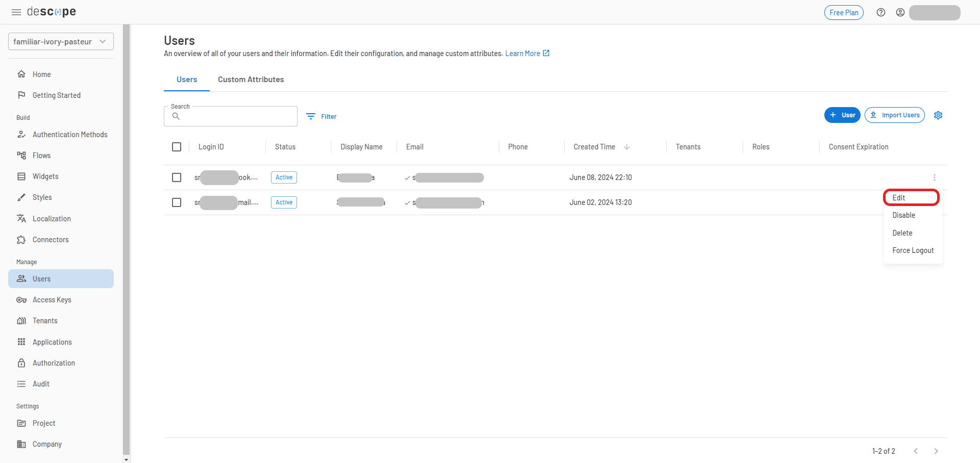The image size is (980, 463).
Task: Select the Styles section
Action: 42,197
